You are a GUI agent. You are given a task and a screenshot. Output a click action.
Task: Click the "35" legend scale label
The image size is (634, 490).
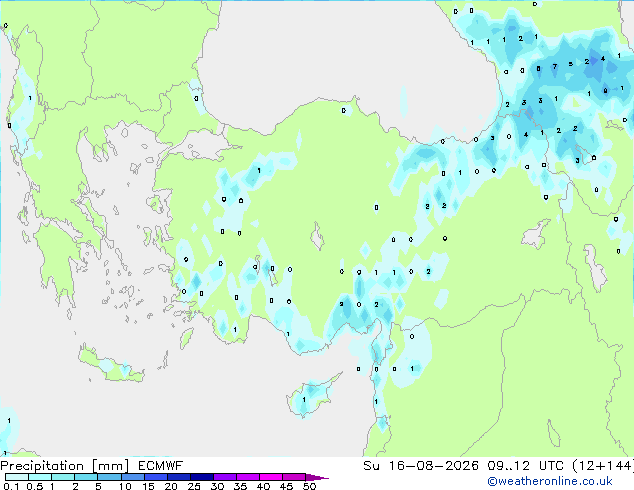pyautogui.click(x=240, y=486)
